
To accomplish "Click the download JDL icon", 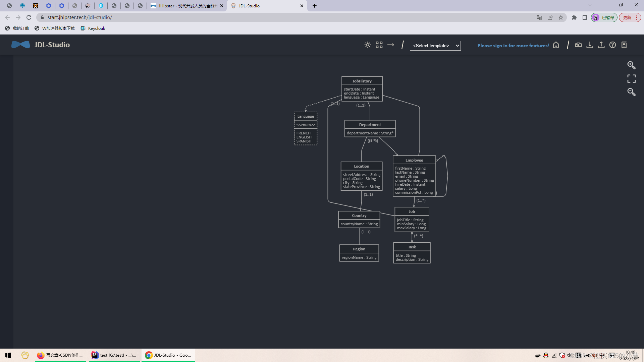I will click(590, 45).
